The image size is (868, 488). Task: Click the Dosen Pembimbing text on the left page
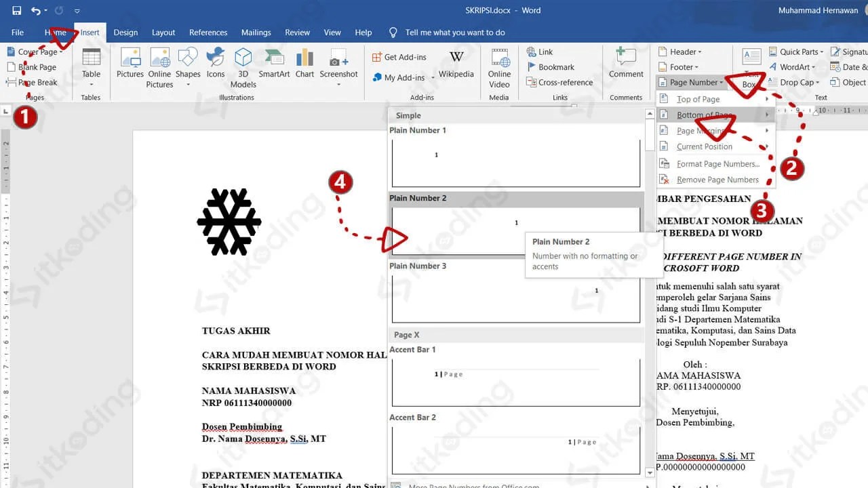click(242, 427)
